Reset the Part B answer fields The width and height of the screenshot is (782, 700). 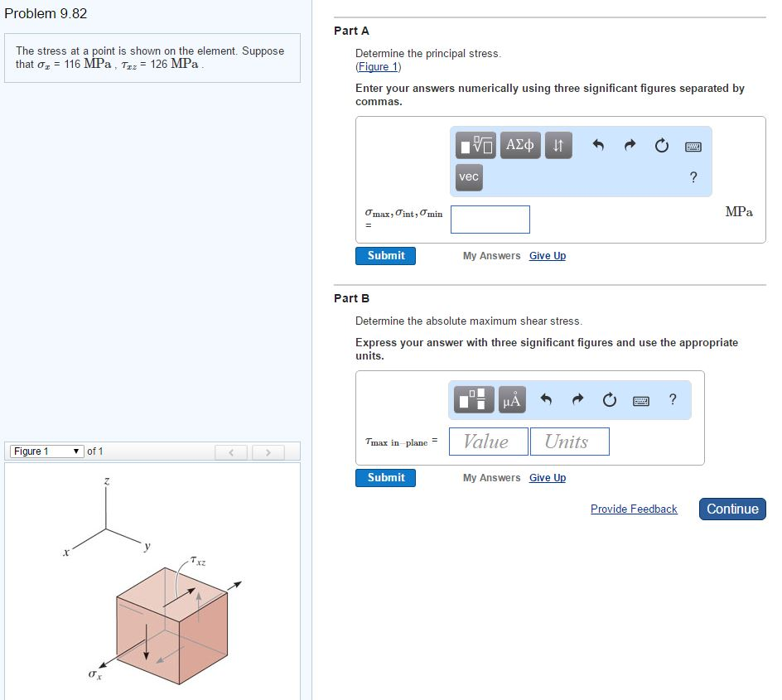(610, 400)
